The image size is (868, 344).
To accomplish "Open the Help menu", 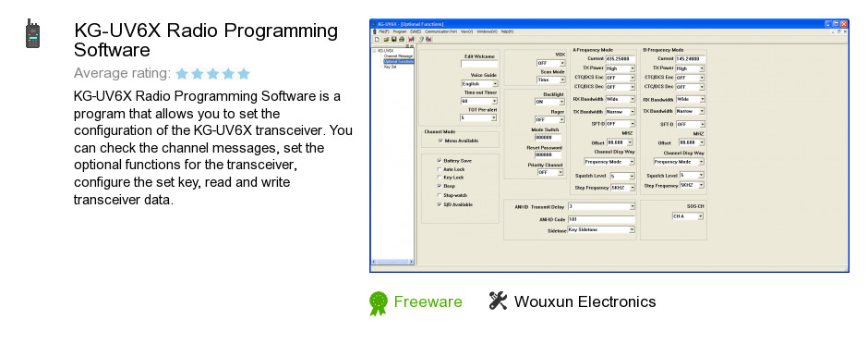I will pyautogui.click(x=507, y=31).
